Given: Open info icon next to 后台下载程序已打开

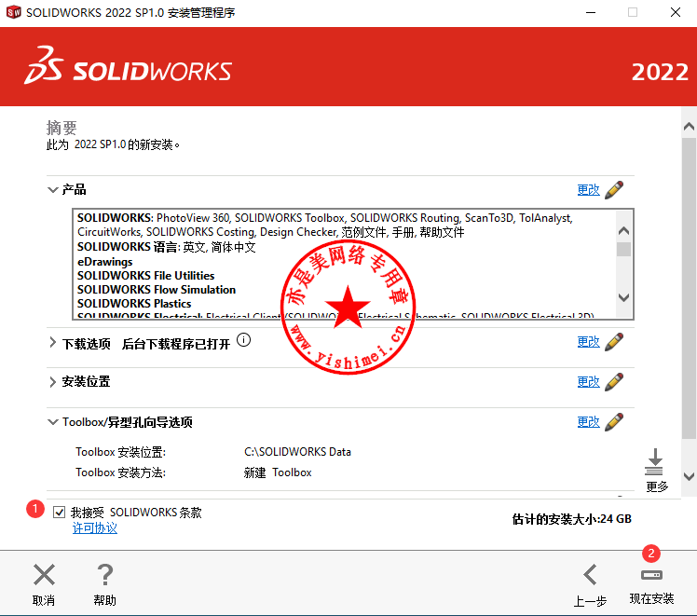Looking at the screenshot, I should coord(243,340).
